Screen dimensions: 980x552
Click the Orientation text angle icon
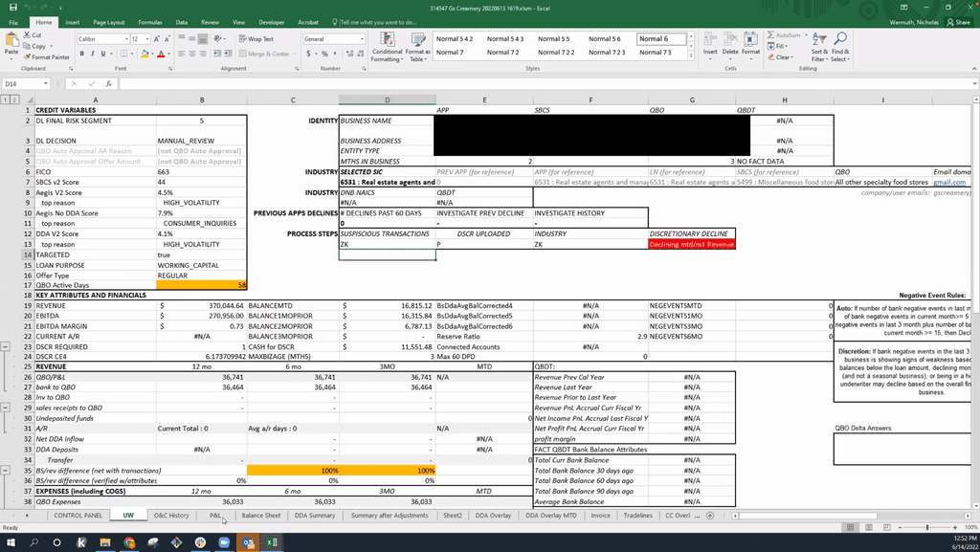(x=218, y=38)
